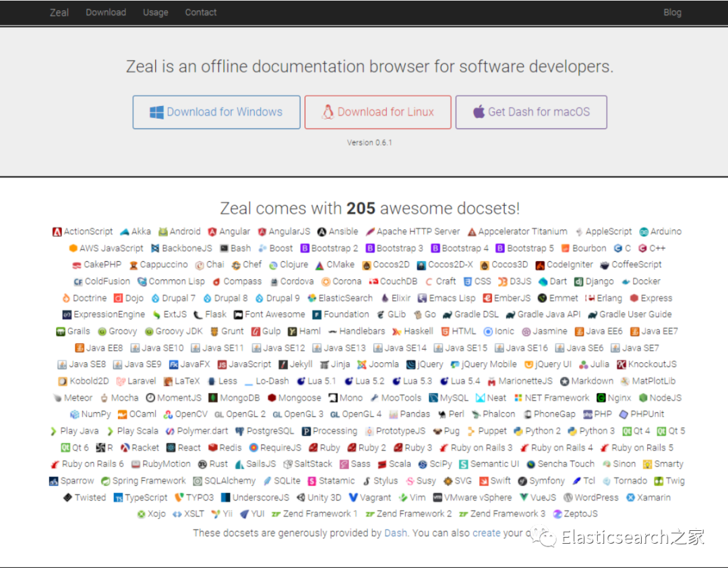
Task: Click the CodeIgniter docset icon
Action: coord(540,265)
